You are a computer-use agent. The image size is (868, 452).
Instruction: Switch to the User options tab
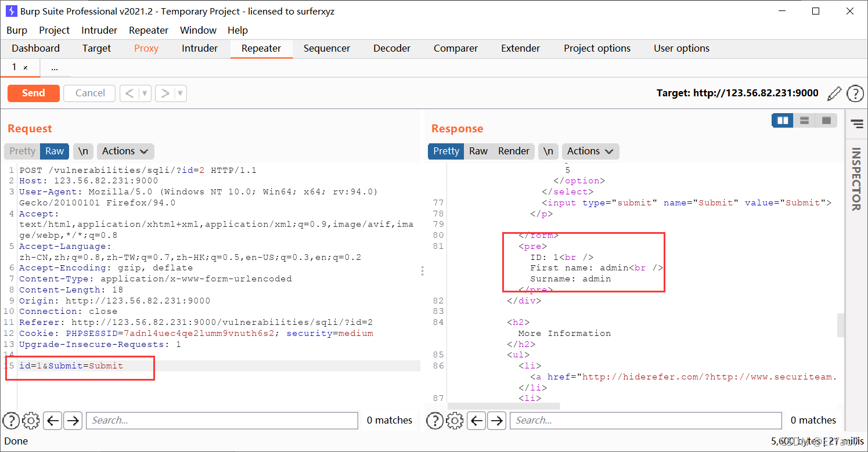[x=682, y=48]
